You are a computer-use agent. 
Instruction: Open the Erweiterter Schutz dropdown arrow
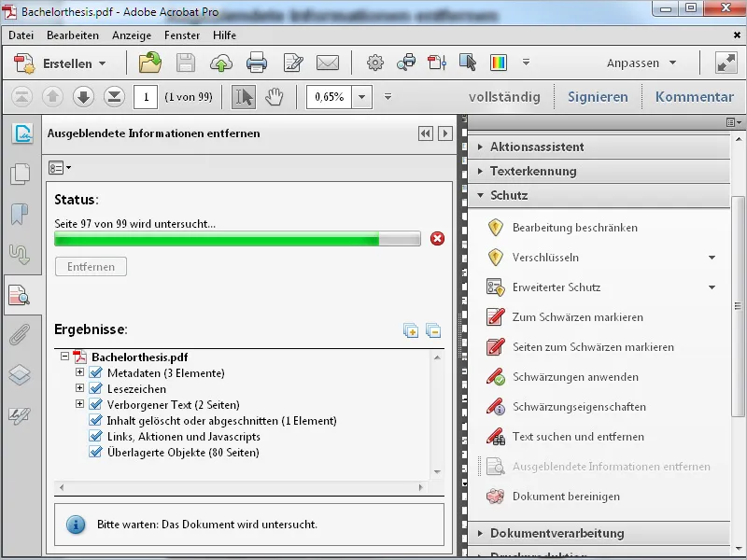712,287
